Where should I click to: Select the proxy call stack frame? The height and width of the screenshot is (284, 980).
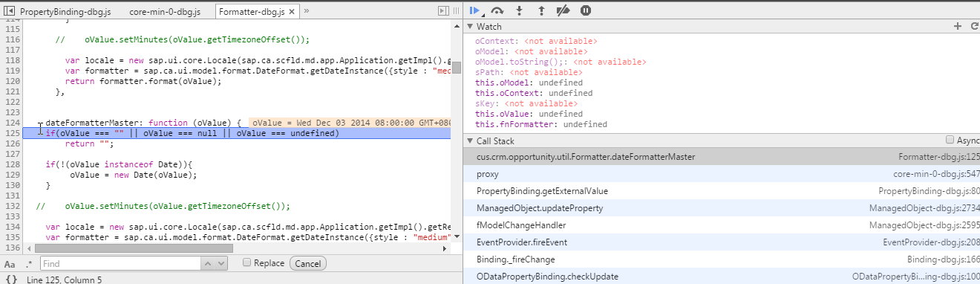(722, 174)
